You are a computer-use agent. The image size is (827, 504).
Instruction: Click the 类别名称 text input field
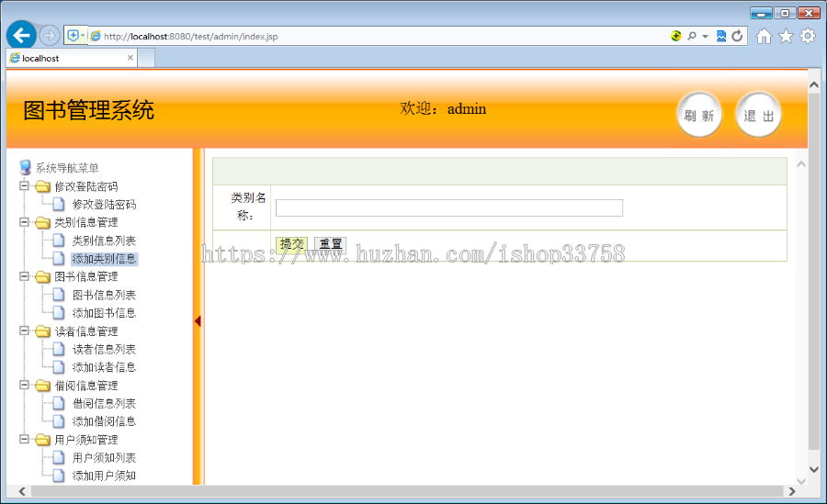coord(449,207)
